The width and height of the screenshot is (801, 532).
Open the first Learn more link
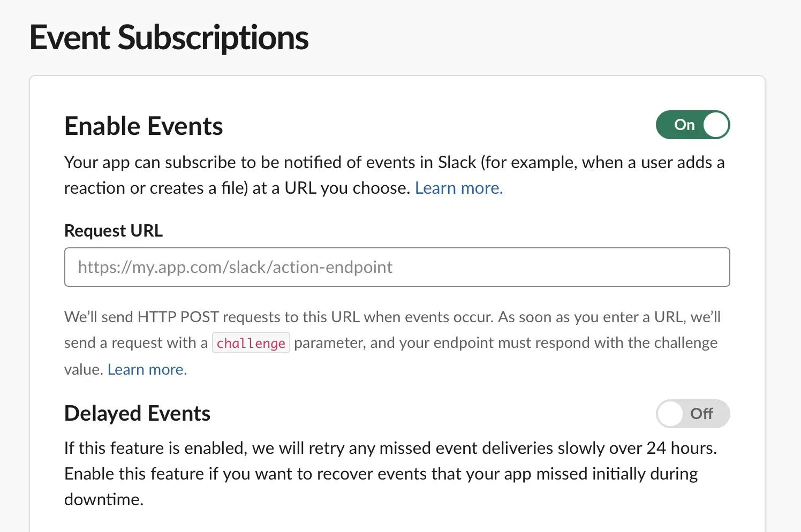click(458, 188)
